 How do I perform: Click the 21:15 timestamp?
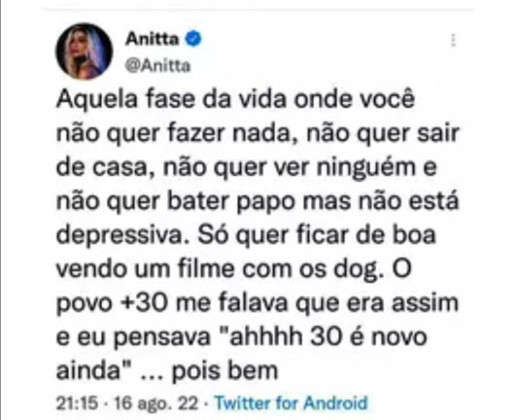coord(77,402)
